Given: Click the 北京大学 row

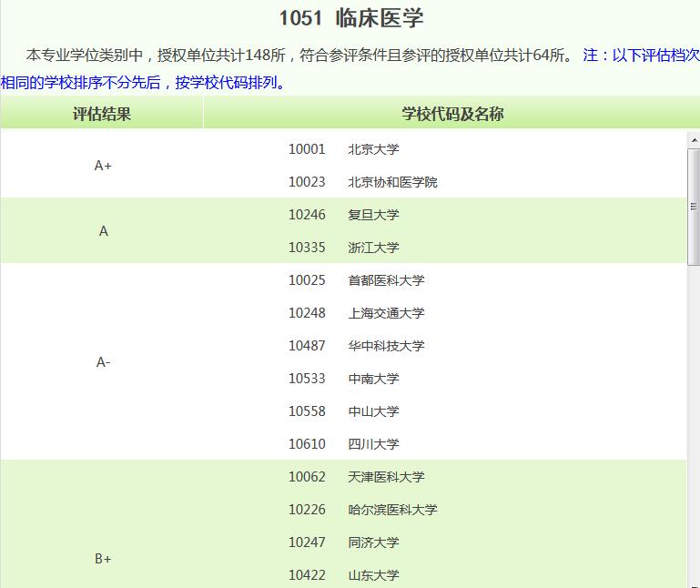Looking at the screenshot, I should coord(373,149).
